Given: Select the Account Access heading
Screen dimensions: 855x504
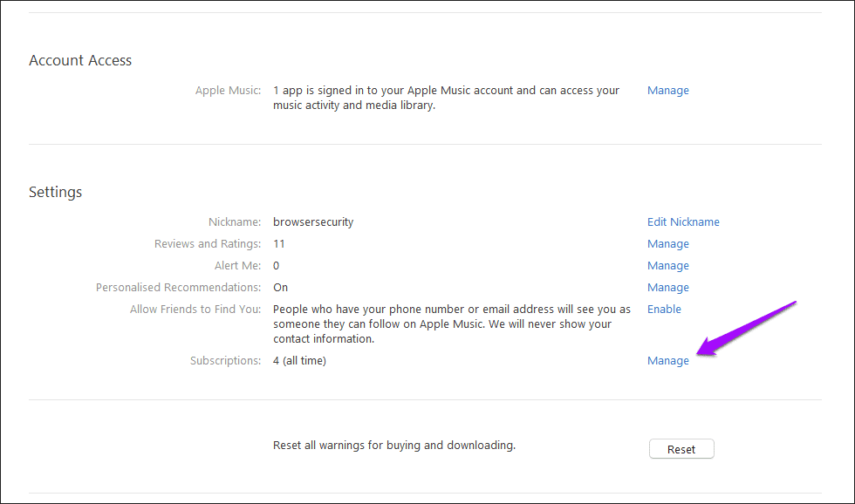Looking at the screenshot, I should [80, 60].
